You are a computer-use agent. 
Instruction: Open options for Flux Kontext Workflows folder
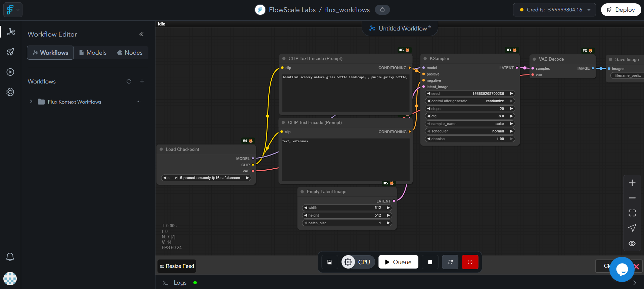click(x=138, y=101)
